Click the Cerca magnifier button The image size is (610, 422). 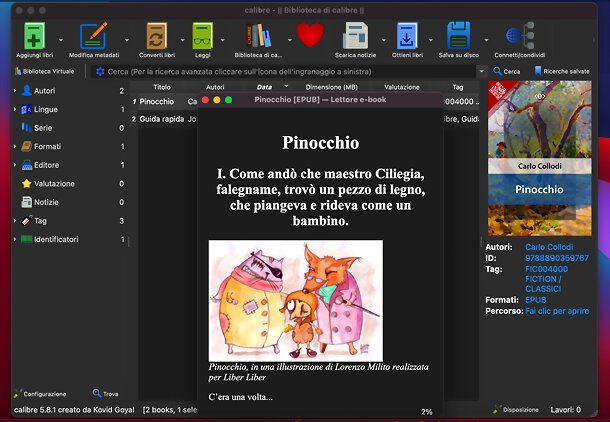pyautogui.click(x=506, y=71)
